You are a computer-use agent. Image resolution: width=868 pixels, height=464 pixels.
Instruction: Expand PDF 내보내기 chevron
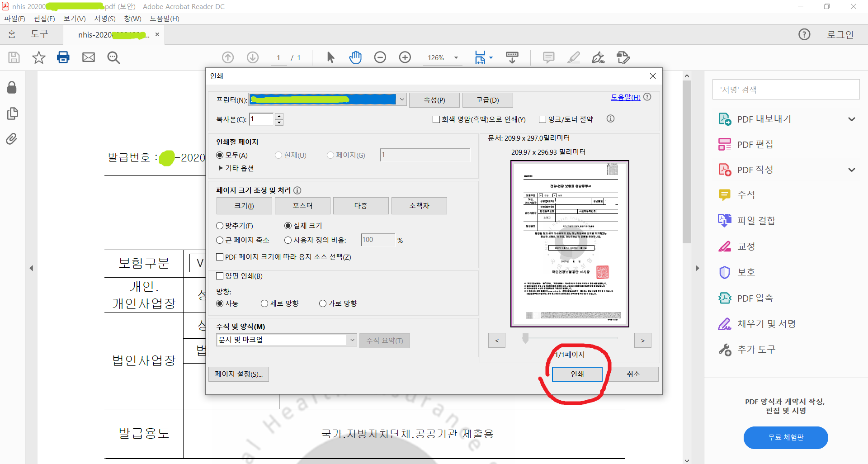tap(852, 119)
